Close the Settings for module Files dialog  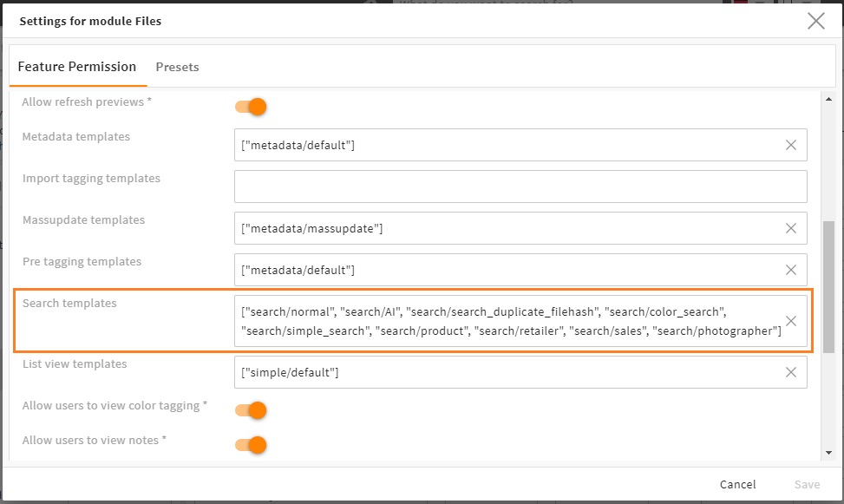(x=816, y=21)
